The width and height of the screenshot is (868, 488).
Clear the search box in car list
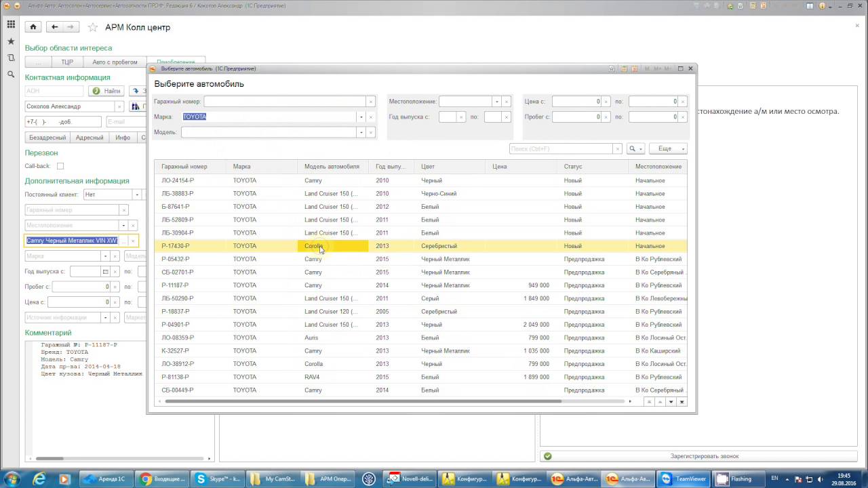click(x=617, y=148)
